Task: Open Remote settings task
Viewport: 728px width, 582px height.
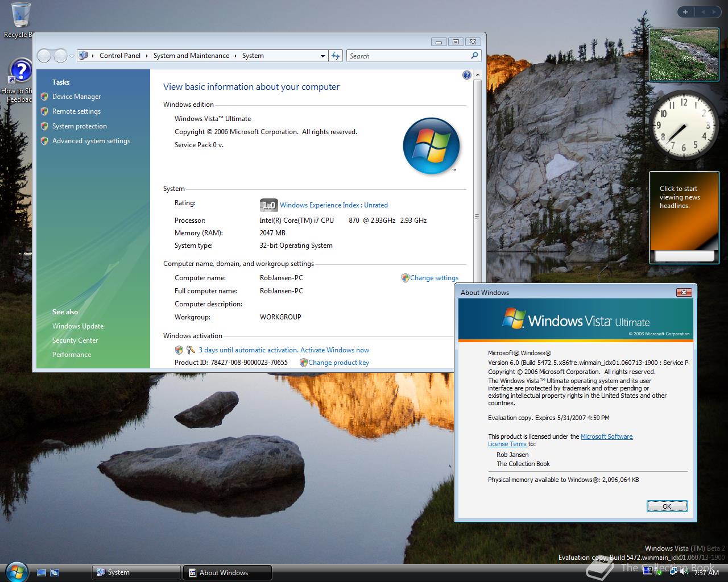Action: (77, 111)
